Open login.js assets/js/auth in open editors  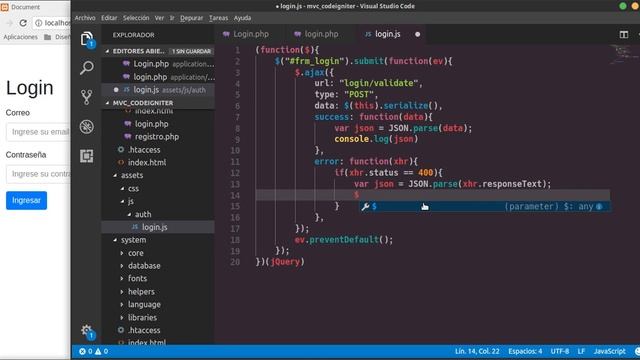pyautogui.click(x=158, y=90)
